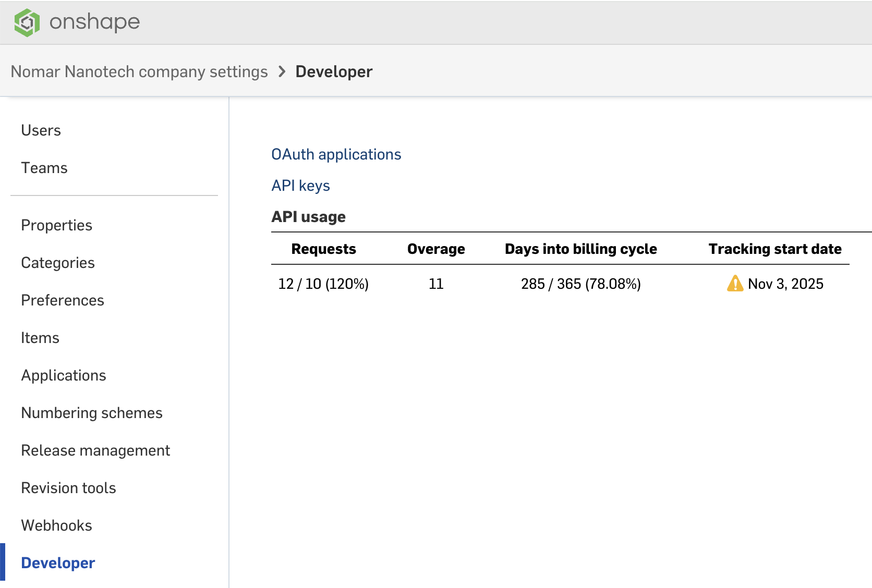Open the API keys link
This screenshot has width=872, height=588.
(x=300, y=186)
